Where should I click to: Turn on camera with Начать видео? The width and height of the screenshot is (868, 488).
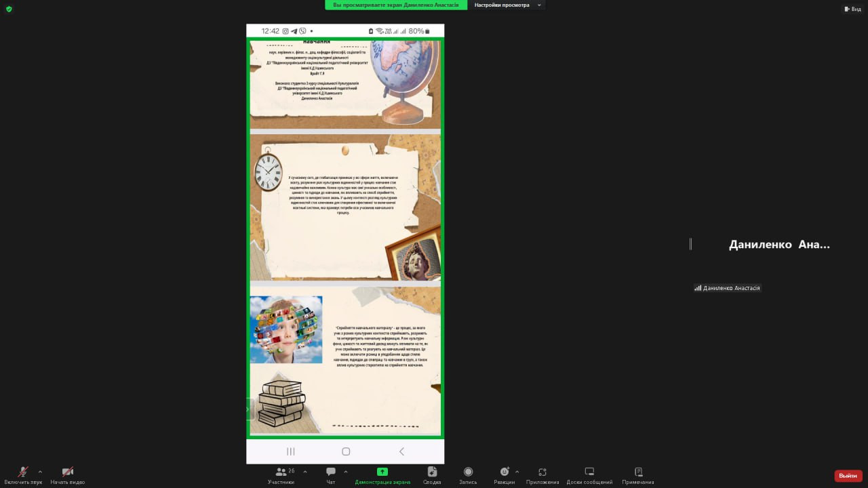click(x=68, y=475)
